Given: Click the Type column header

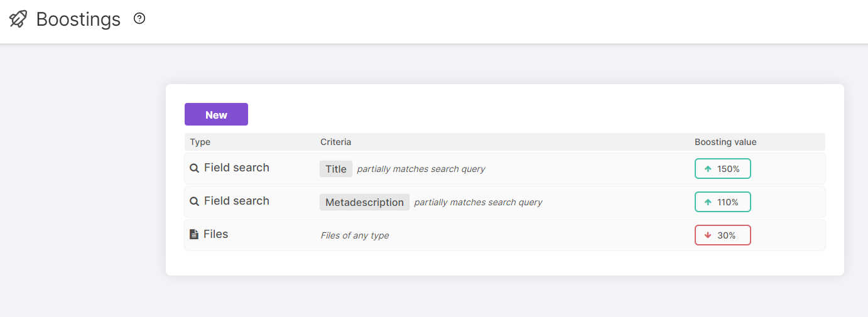Looking at the screenshot, I should pos(200,142).
